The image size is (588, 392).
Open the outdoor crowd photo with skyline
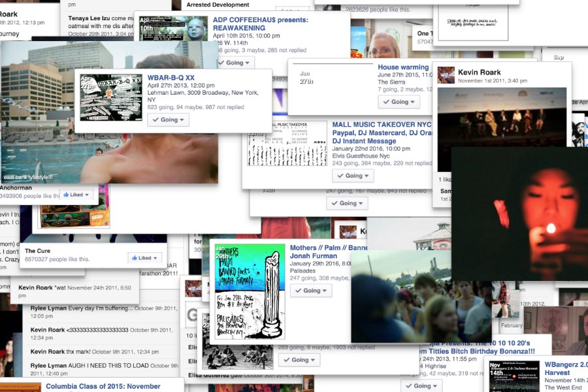pyautogui.click(x=421, y=297)
